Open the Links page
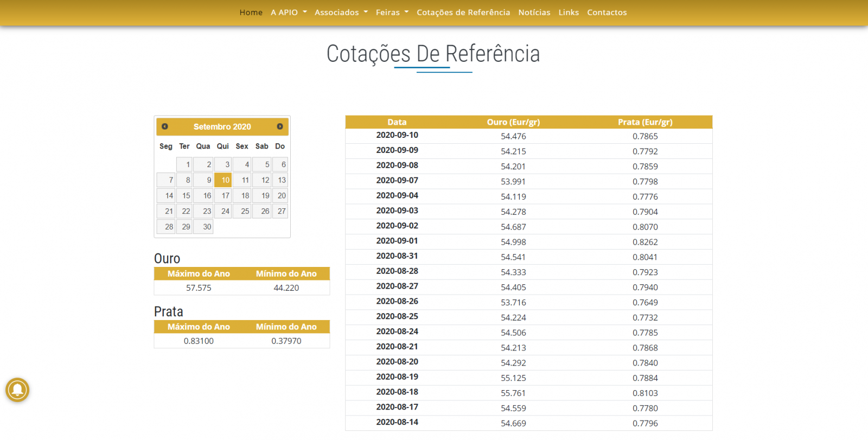Image resolution: width=868 pixels, height=440 pixels. (x=569, y=12)
